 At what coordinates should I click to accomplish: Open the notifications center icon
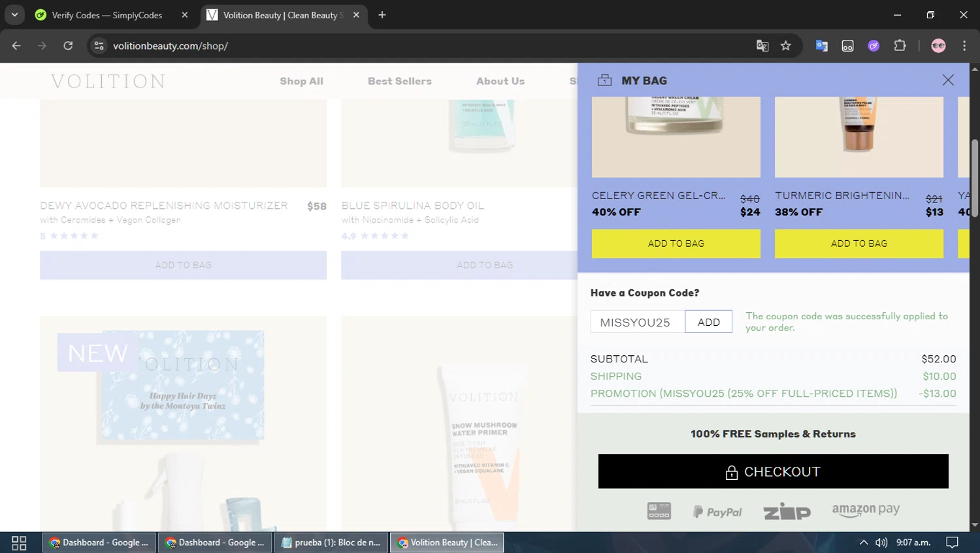(953, 543)
